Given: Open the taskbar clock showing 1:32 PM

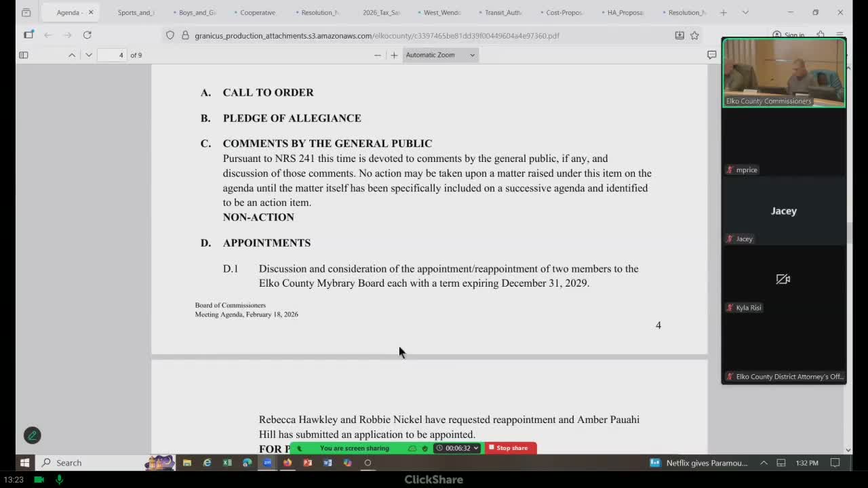Looking at the screenshot, I should point(807,463).
